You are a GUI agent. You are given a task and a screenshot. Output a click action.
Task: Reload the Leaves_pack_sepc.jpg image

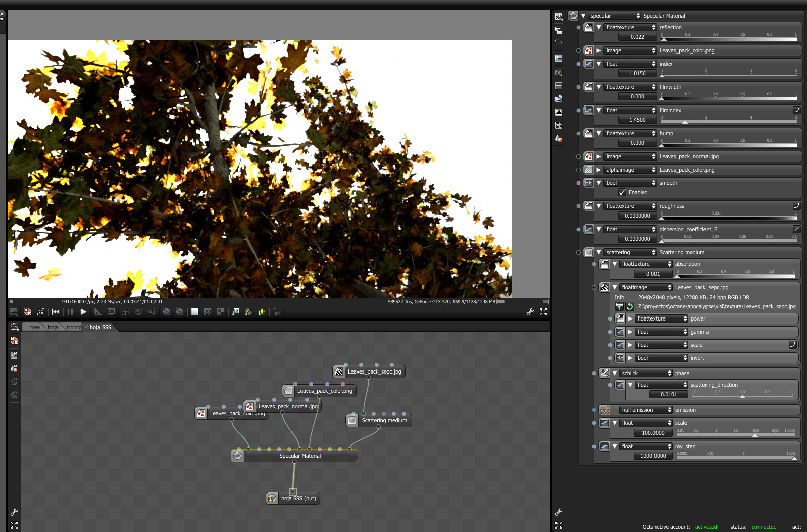630,306
